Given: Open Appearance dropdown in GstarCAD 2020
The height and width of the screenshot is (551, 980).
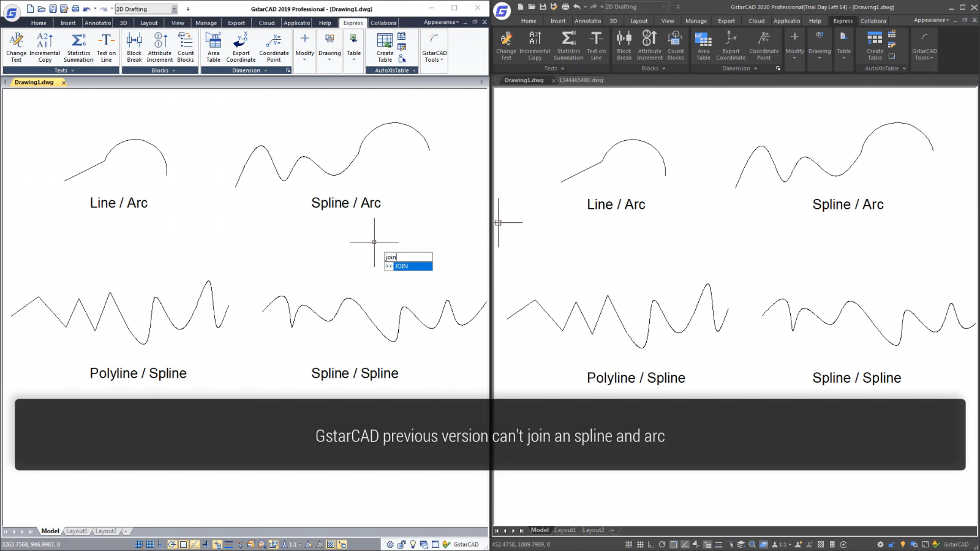Looking at the screenshot, I should [x=932, y=20].
